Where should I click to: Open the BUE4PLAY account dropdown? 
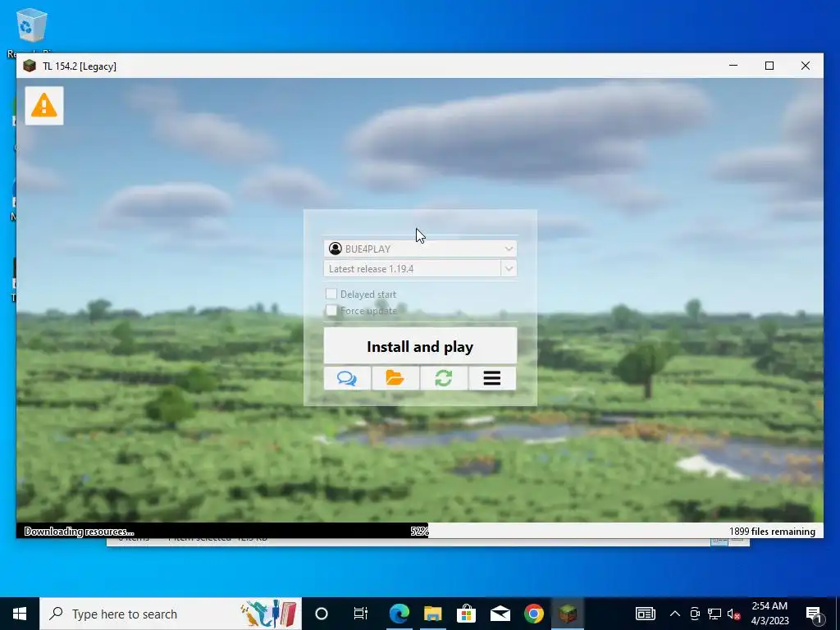pyautogui.click(x=420, y=249)
